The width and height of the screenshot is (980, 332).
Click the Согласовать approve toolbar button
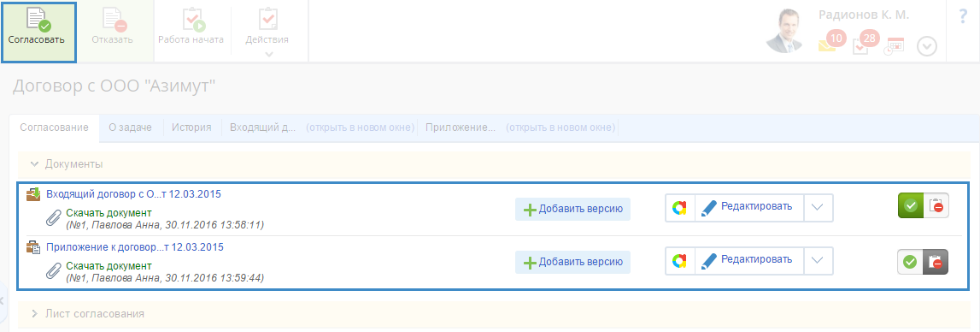coord(38,32)
